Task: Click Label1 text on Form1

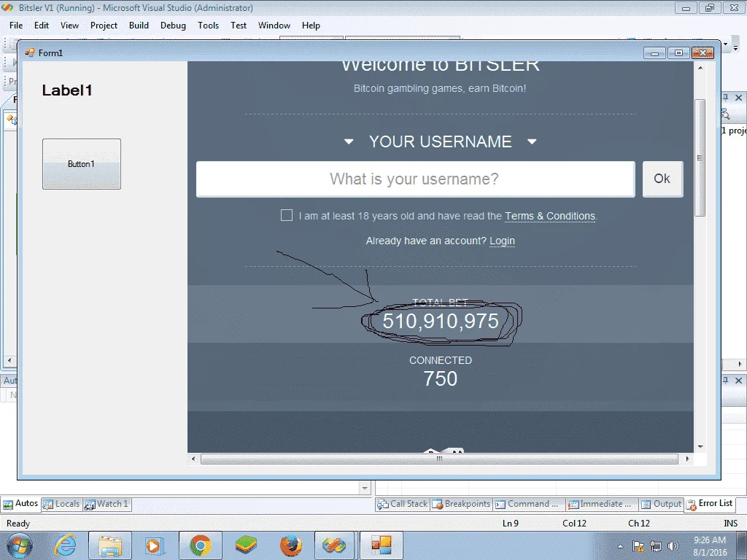Action: (67, 90)
